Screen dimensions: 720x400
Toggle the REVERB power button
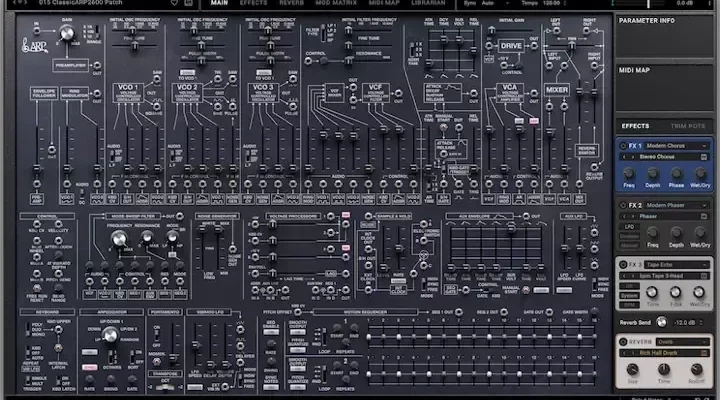click(623, 342)
